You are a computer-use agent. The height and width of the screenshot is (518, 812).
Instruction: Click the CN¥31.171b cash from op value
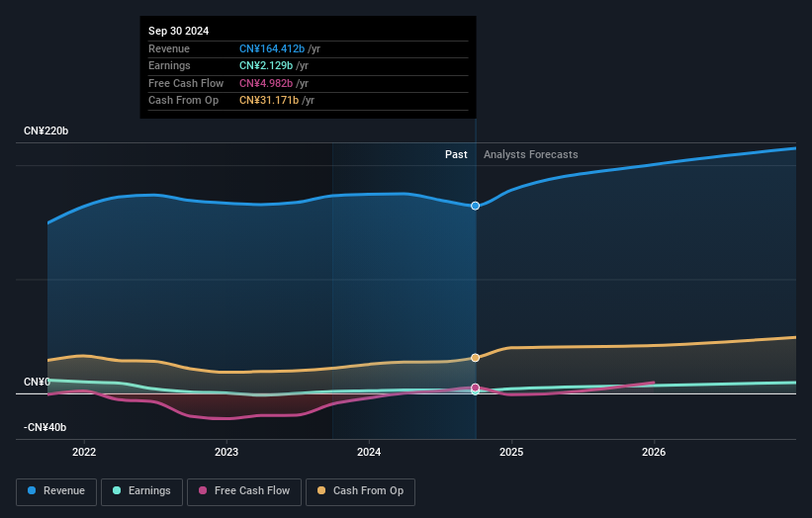[x=269, y=101]
